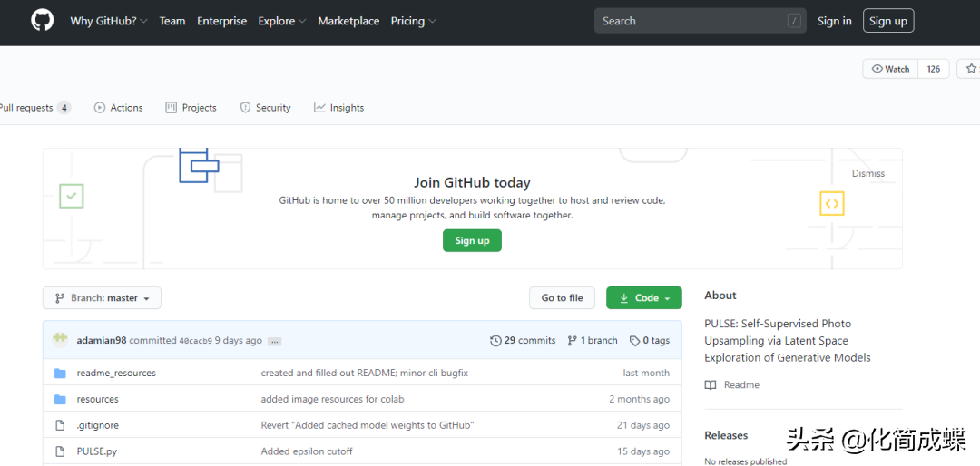Dismiss the Join GitHub banner
This screenshot has width=980, height=466.
(868, 173)
